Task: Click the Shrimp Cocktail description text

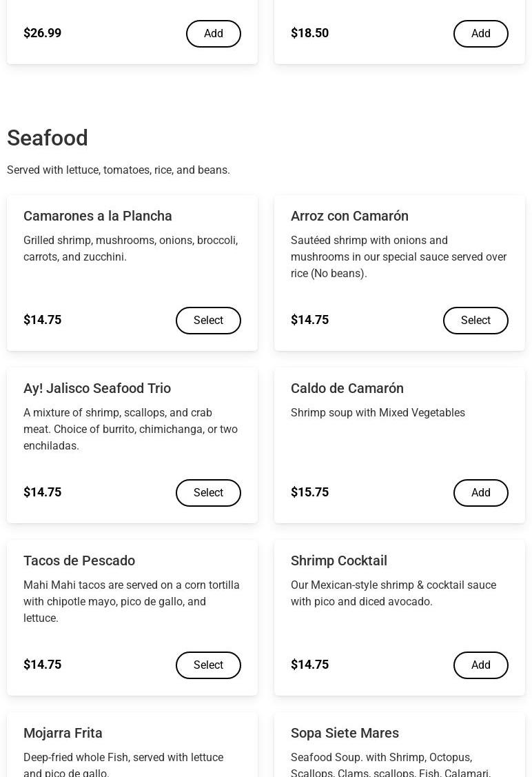Action: tap(393, 593)
